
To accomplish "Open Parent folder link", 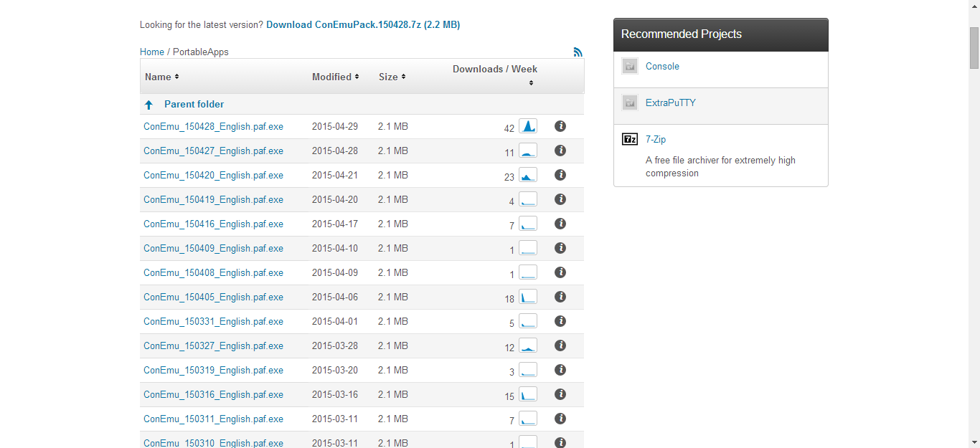I will click(194, 105).
